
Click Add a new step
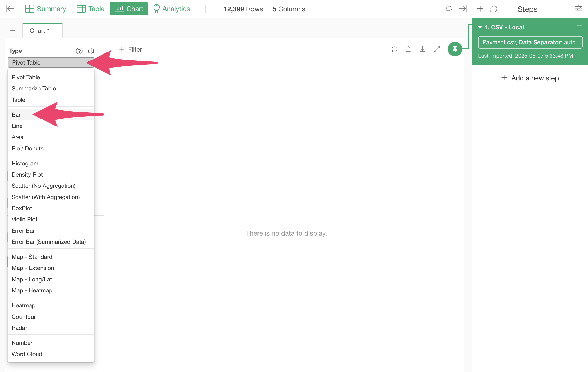pyautogui.click(x=530, y=78)
